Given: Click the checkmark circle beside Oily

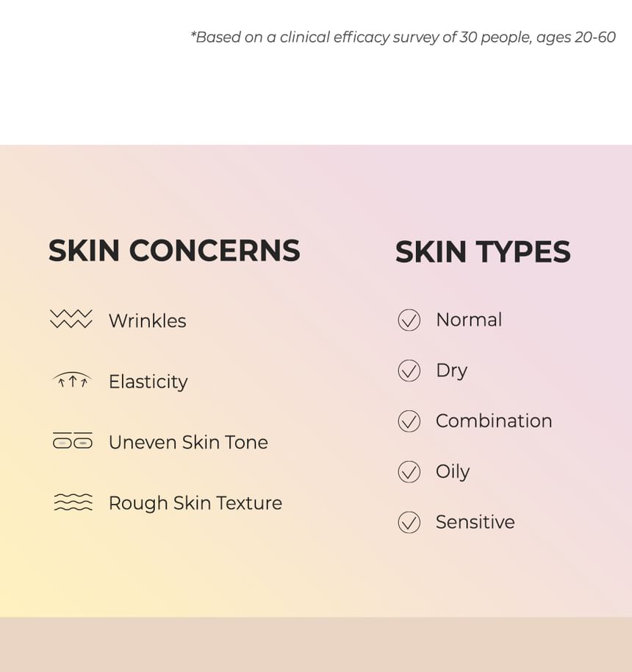Looking at the screenshot, I should click(x=409, y=472).
